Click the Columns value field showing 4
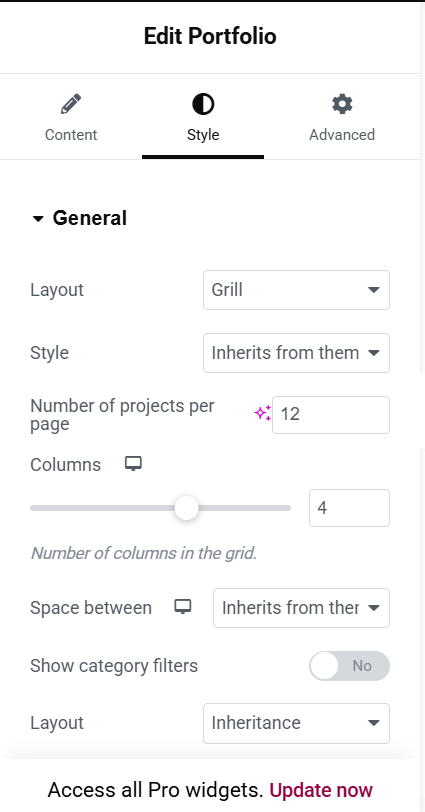 coord(349,508)
